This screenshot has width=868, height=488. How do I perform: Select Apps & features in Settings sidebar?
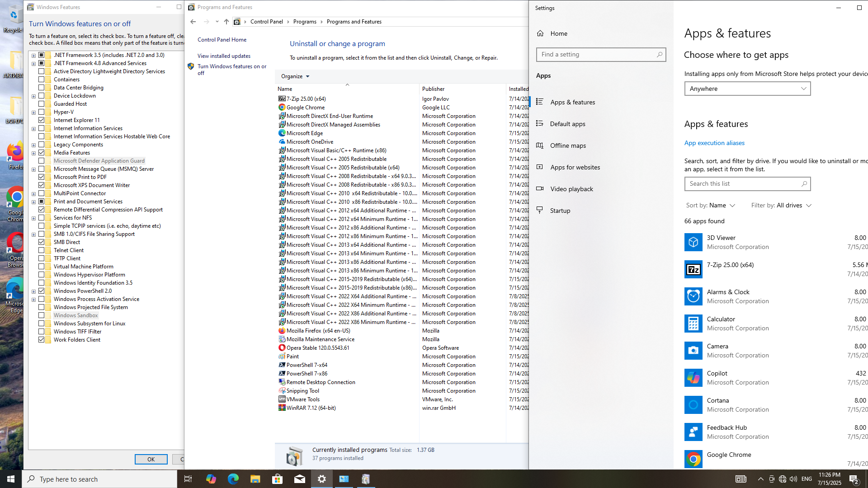point(601,102)
